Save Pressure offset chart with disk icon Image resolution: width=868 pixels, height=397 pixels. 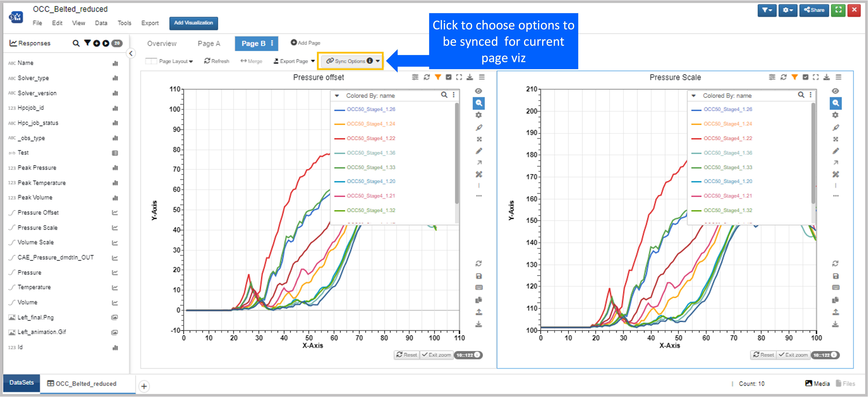click(479, 276)
